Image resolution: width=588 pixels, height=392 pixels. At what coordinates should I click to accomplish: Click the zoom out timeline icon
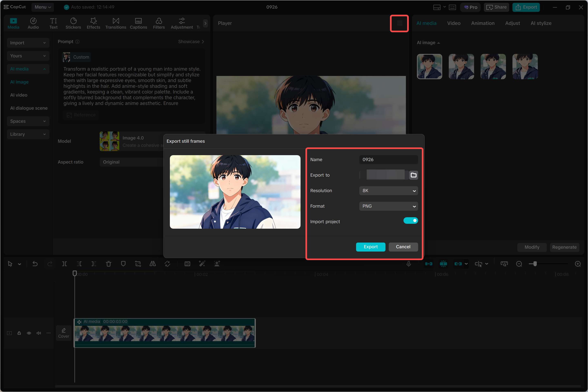(519, 264)
